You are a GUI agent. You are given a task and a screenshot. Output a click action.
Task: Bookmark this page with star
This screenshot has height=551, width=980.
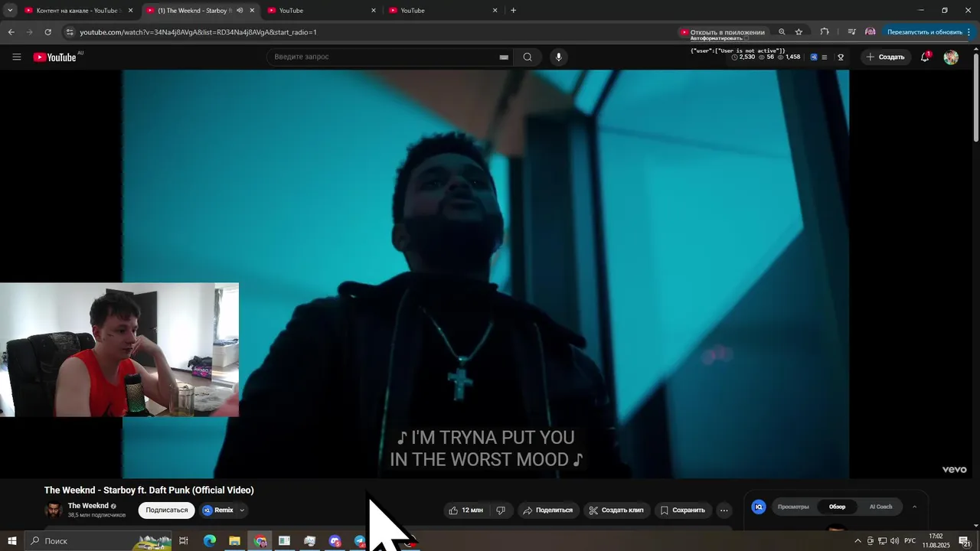(x=799, y=32)
